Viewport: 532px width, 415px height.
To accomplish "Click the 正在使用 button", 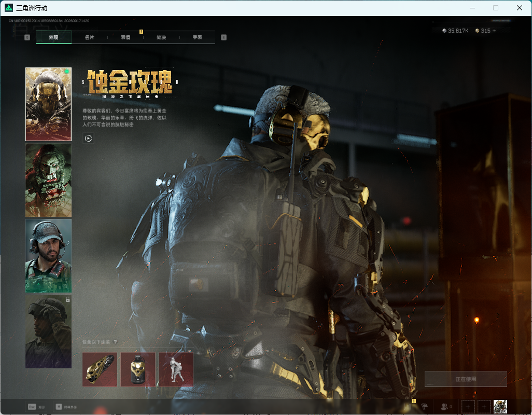I will coord(466,379).
